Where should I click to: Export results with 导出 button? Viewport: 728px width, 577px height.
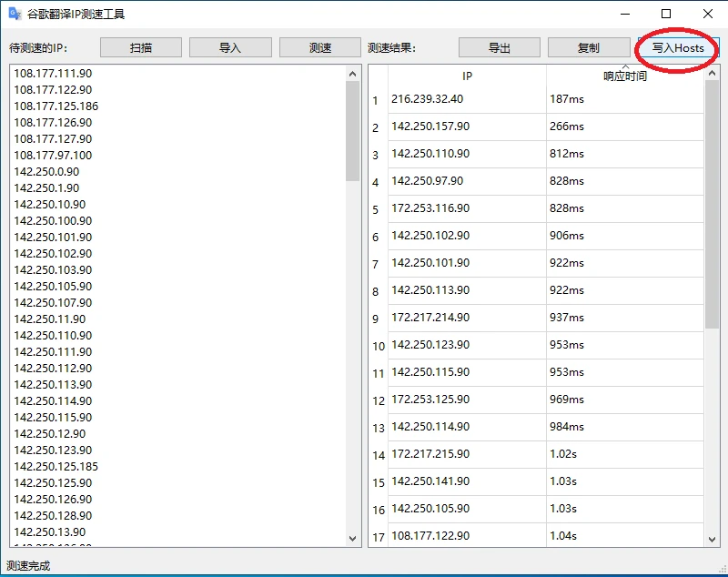point(499,48)
